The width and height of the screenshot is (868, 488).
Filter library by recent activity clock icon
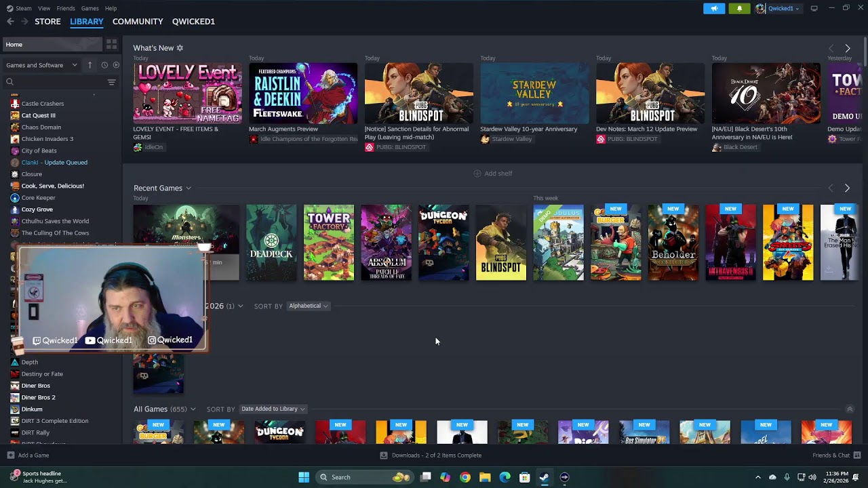[x=104, y=65]
